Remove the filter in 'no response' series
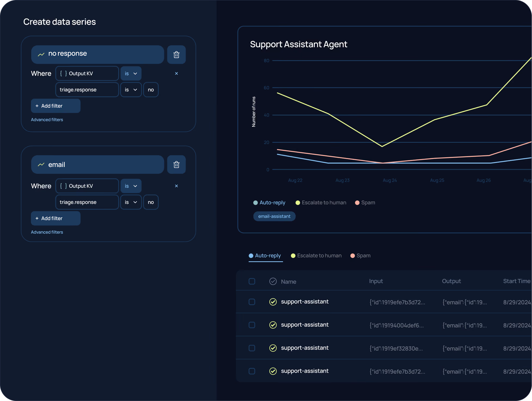Viewport: 532px width, 401px height. pos(176,74)
